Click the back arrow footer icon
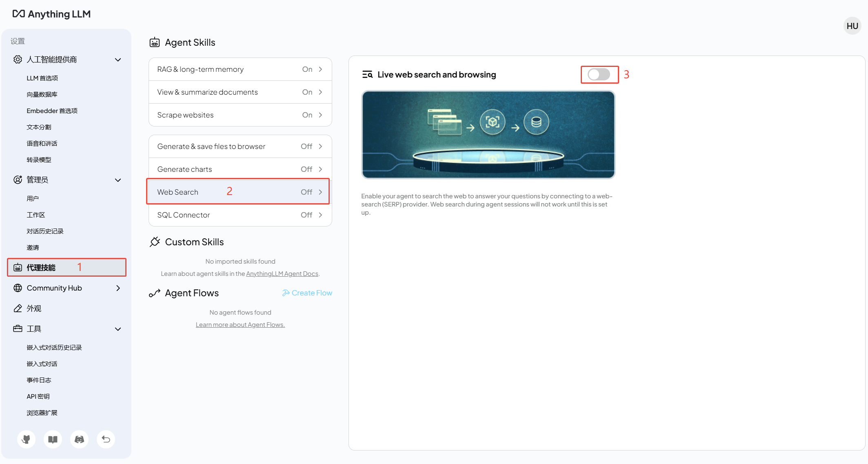This screenshot has height=464, width=868. click(x=106, y=439)
